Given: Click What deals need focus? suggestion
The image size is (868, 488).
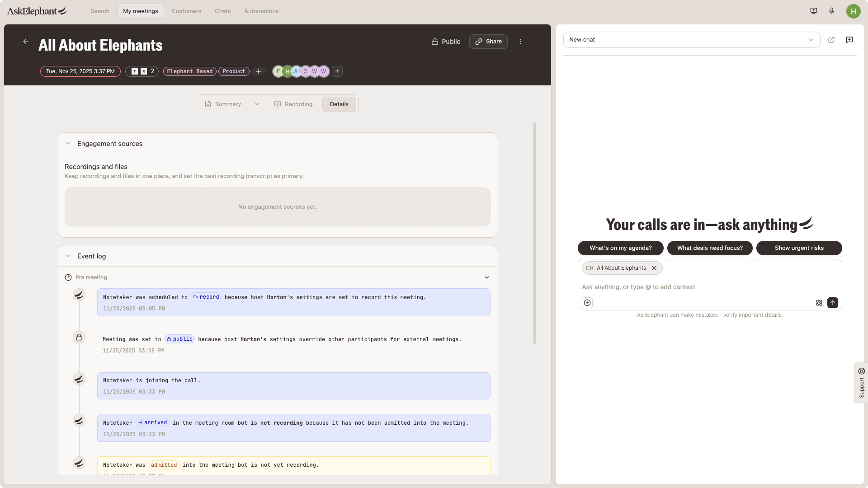Looking at the screenshot, I should point(710,248).
